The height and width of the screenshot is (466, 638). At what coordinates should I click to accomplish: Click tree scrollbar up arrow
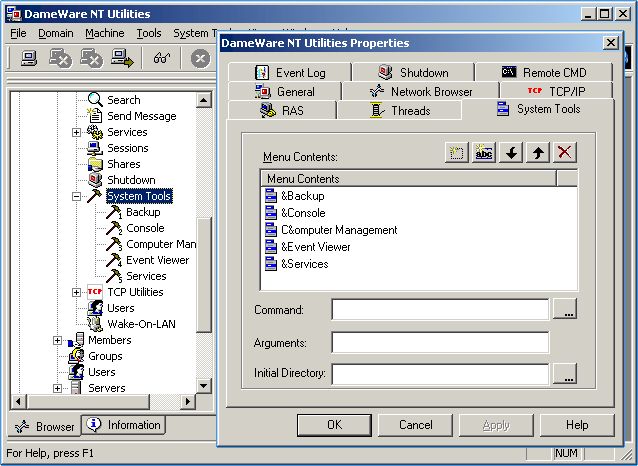pos(203,100)
